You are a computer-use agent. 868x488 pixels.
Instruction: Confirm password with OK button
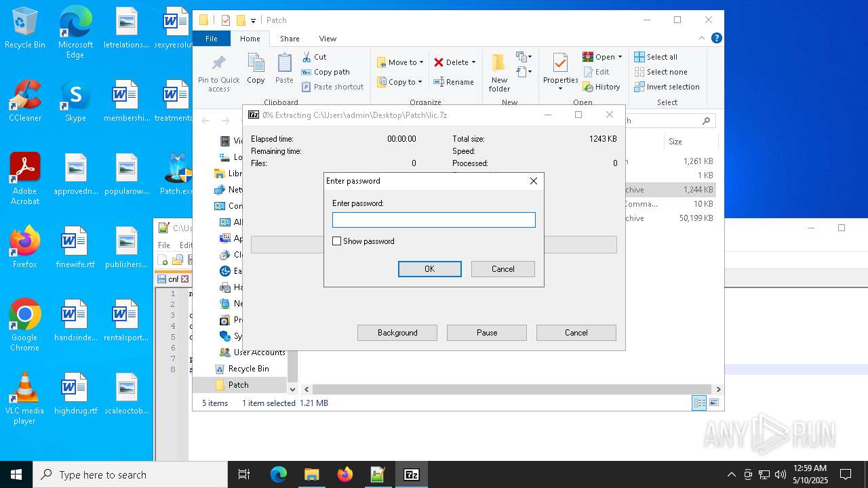[x=430, y=269]
